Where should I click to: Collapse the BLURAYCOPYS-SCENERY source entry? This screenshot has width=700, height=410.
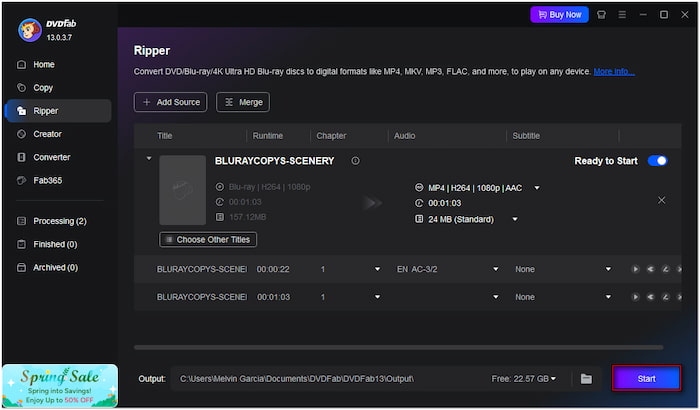coord(149,159)
